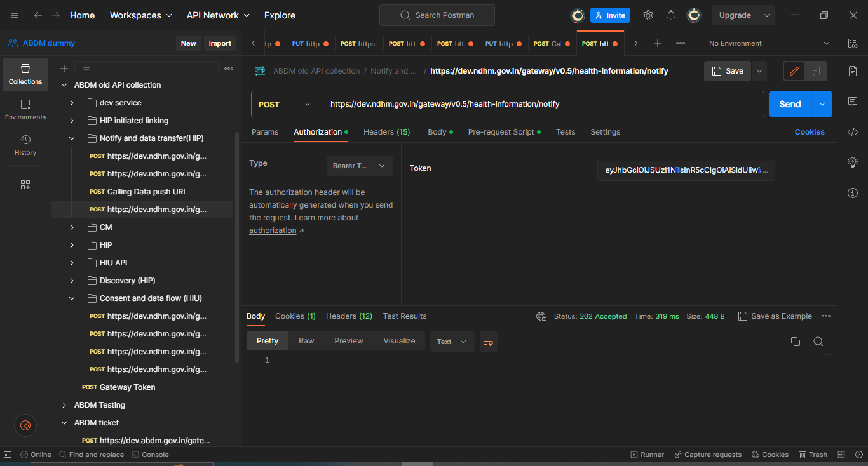Open the Upgrade options dropdown arrow
This screenshot has width=868, height=466.
point(767,15)
